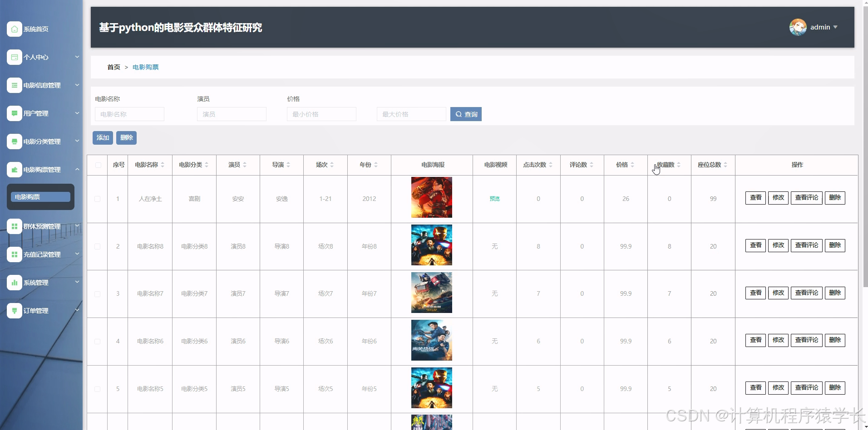Image resolution: width=868 pixels, height=430 pixels.
Task: Click the system home icon in sidebar
Action: point(15,29)
